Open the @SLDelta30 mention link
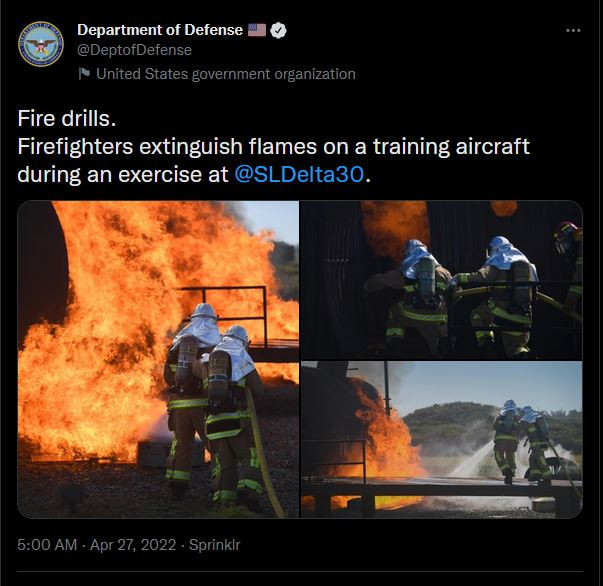This screenshot has width=603, height=586. click(x=299, y=175)
